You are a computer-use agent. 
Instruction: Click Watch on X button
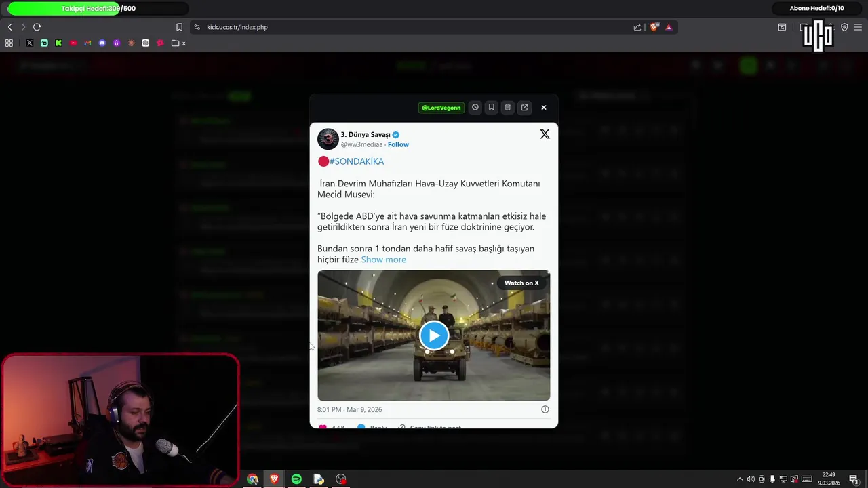[521, 283]
